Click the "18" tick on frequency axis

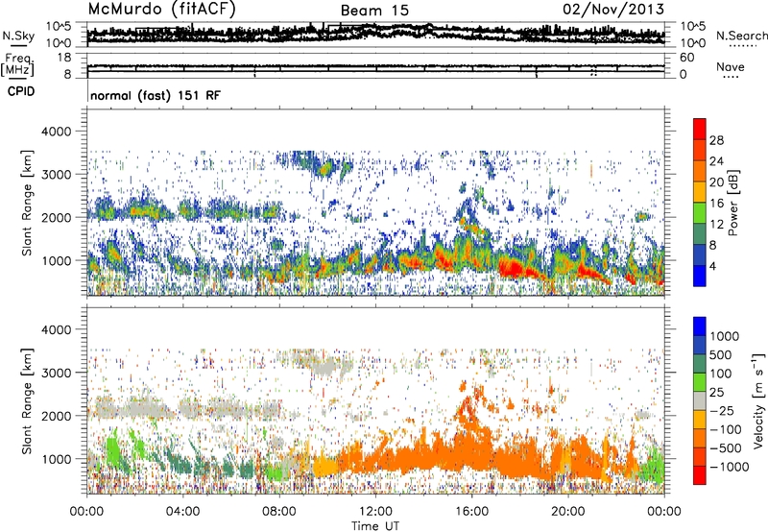coord(64,58)
